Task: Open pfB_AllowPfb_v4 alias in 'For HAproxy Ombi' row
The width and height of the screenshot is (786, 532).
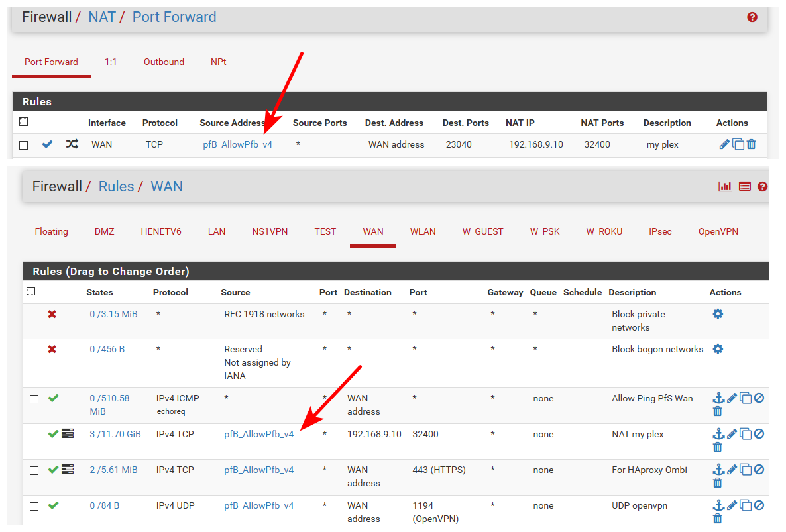Action: click(x=258, y=470)
